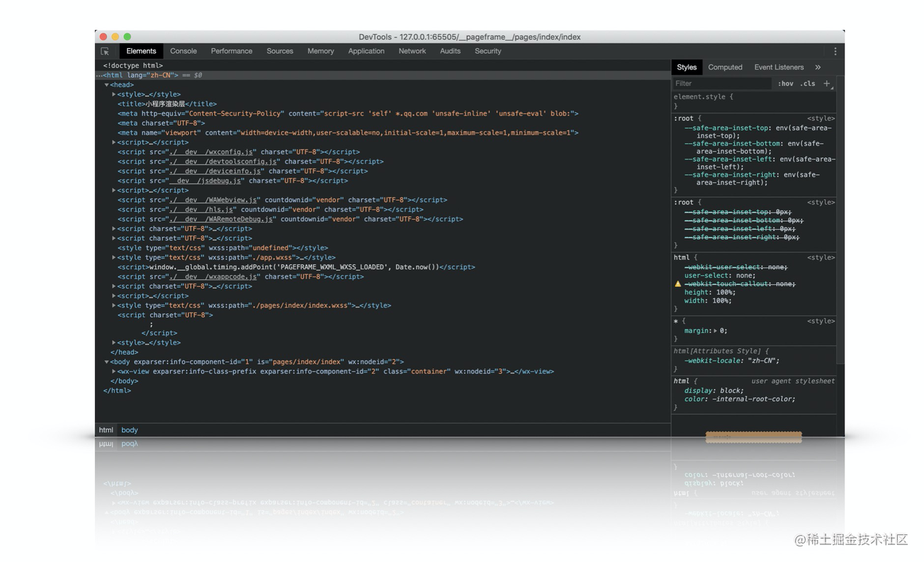Open the DevTools three-dot customize menu

tap(835, 52)
